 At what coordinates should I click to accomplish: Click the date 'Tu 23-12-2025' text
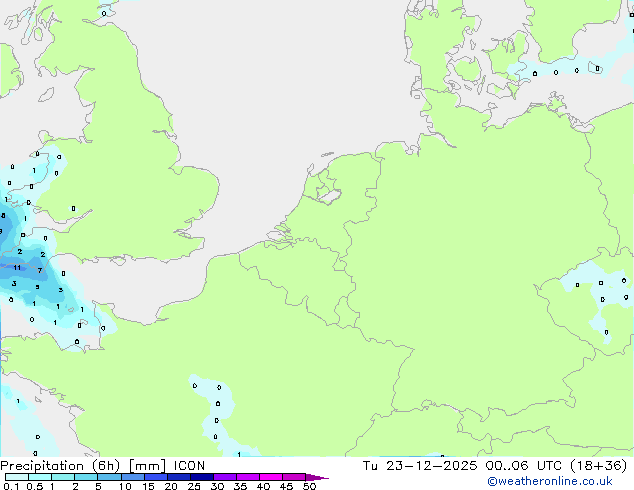click(420, 466)
